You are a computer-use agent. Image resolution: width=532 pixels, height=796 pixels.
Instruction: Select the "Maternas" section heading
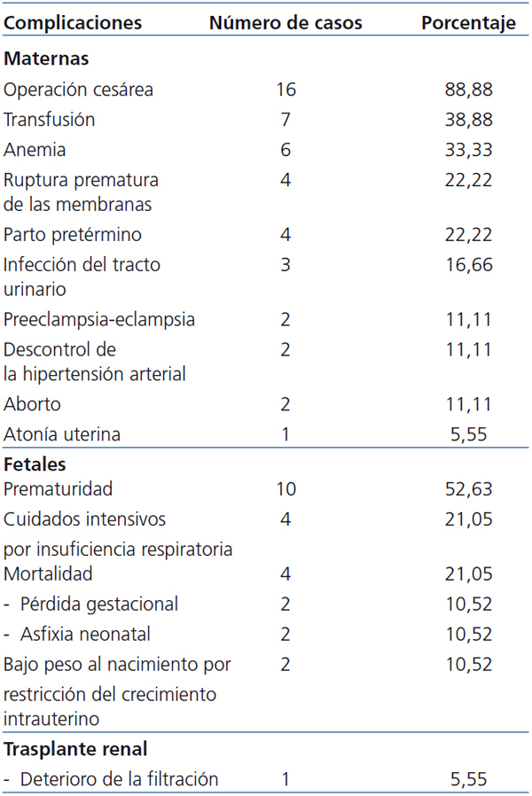[46, 60]
